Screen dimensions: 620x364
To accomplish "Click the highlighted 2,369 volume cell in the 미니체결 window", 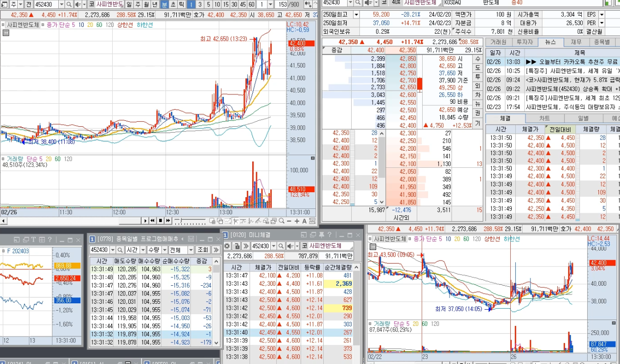I will click(x=339, y=283).
